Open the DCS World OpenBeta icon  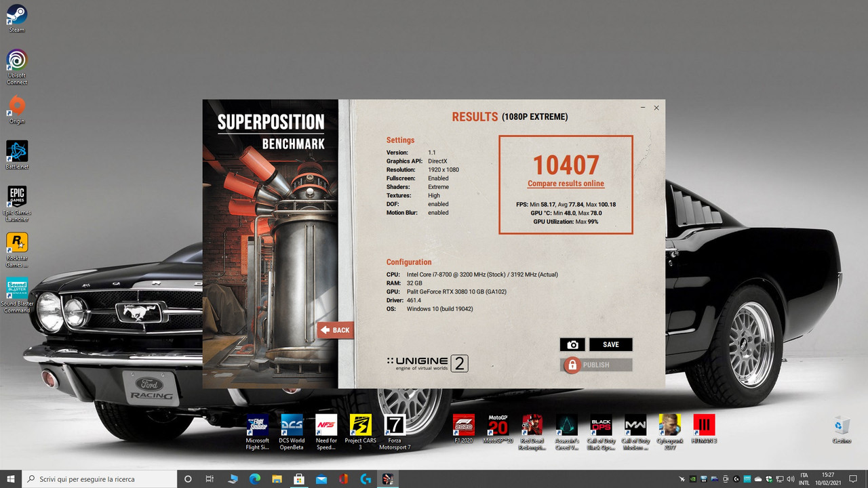click(x=292, y=432)
